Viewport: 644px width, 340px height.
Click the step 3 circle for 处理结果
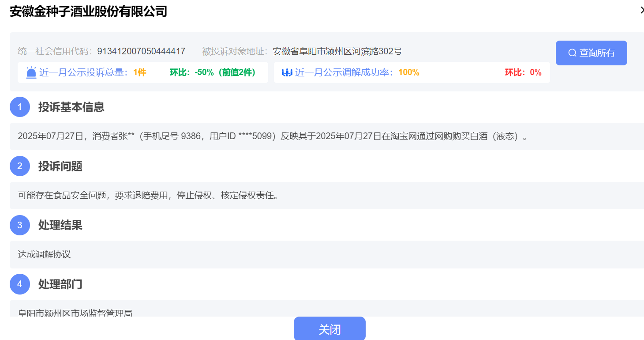(20, 225)
